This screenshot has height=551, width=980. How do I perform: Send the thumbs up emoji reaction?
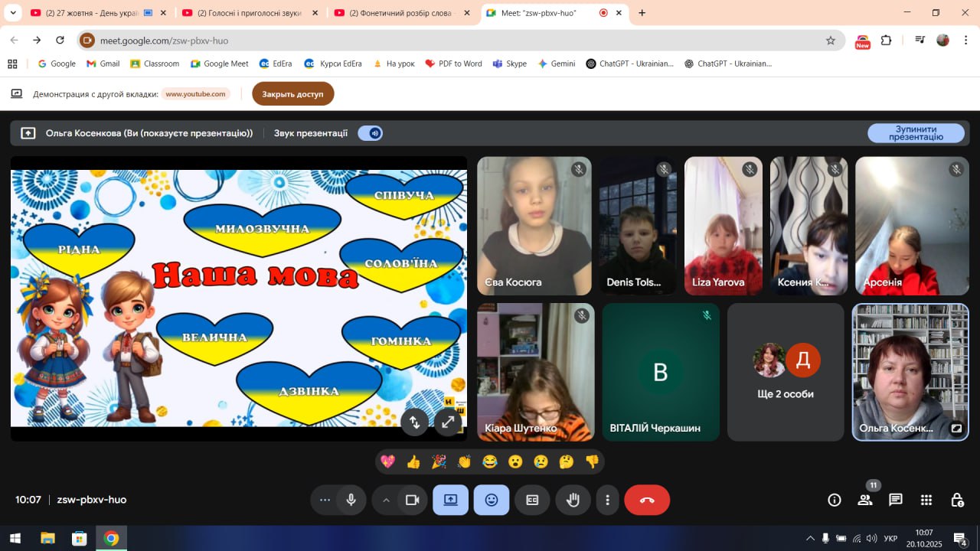pyautogui.click(x=413, y=461)
